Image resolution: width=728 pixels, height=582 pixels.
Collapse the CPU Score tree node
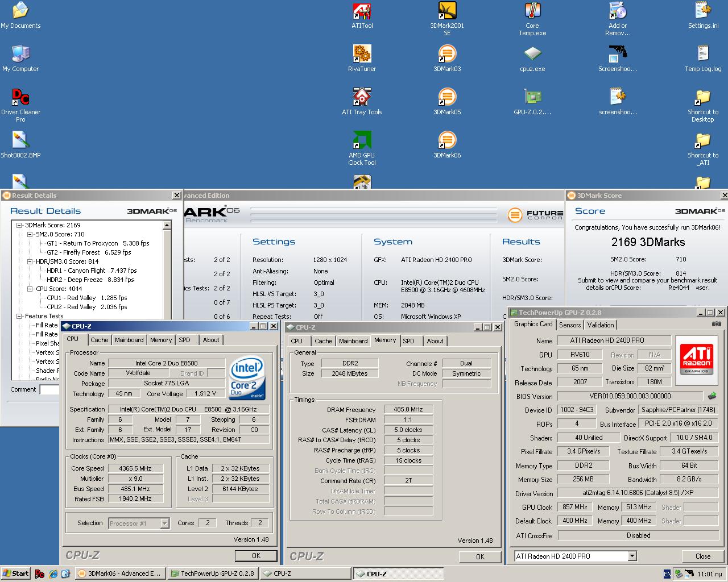point(30,289)
